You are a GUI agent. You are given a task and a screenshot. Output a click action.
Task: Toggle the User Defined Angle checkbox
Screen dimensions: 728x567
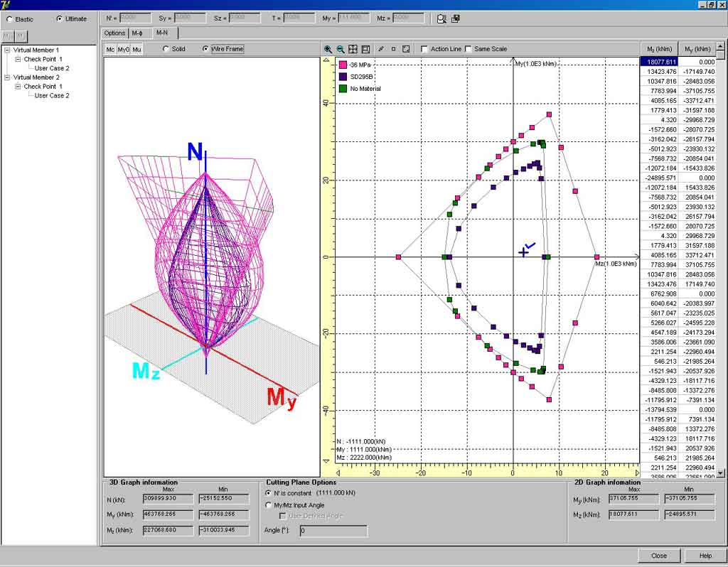[282, 516]
